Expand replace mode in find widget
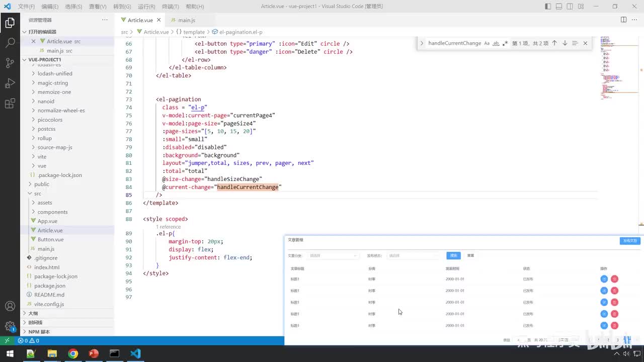Screen dimensions: 644x362 (x=422, y=43)
